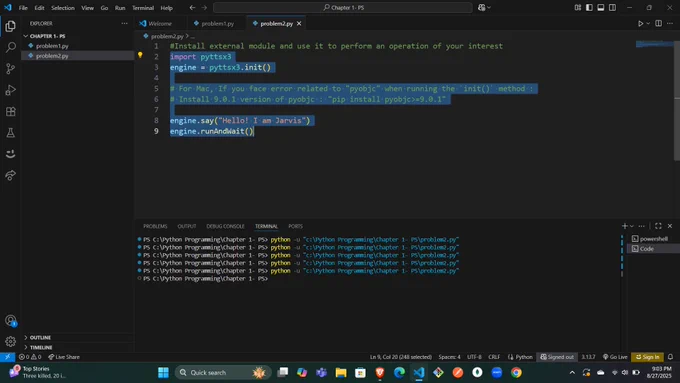
Task: Open the Terminal menu
Action: 143,8
